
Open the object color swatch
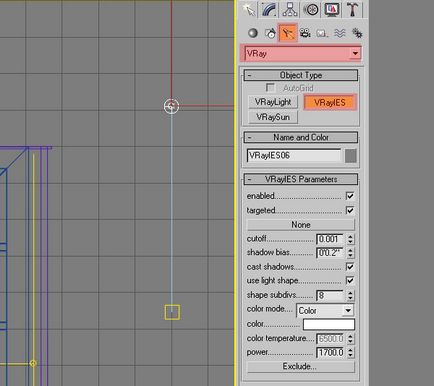point(351,156)
